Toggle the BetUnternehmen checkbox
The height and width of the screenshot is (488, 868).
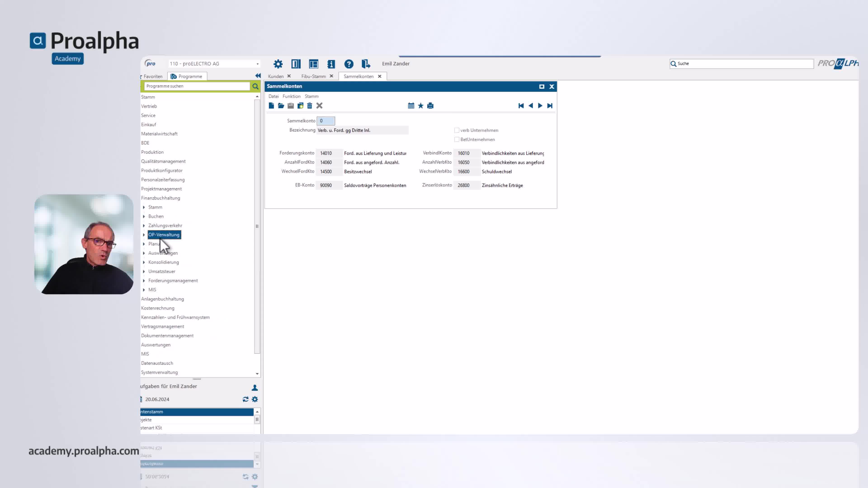pos(457,139)
